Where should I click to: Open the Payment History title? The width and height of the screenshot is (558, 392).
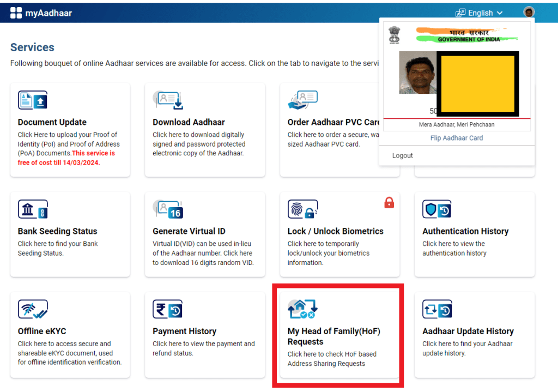pos(184,331)
